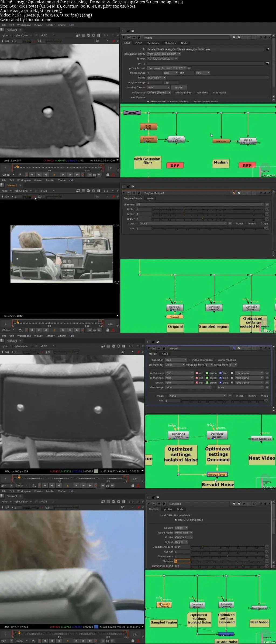Expand the Read1 colorspace default (linear) dropdown
Image resolution: width=276 pixels, height=644 pixels.
(159, 93)
